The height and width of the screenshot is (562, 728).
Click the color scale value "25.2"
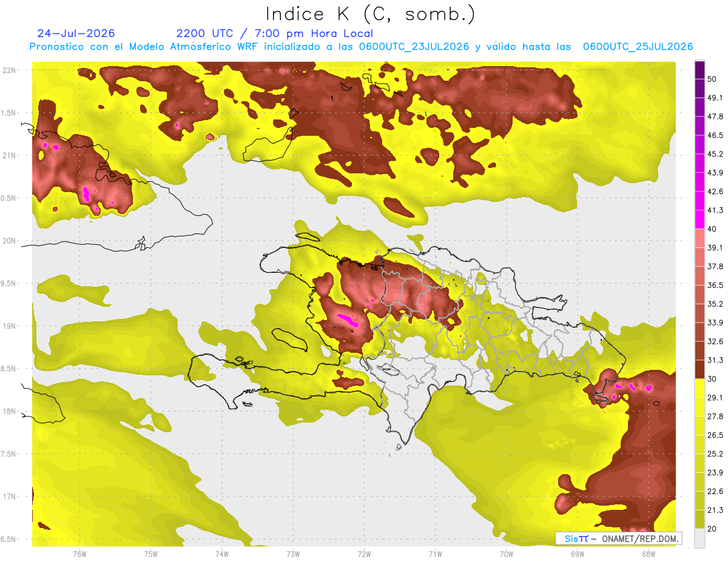pos(715,453)
